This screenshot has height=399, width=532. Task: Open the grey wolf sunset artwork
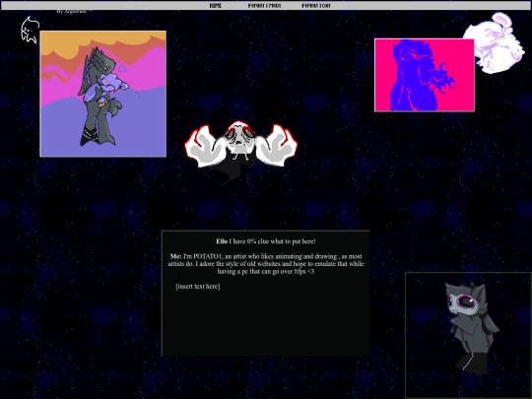[103, 94]
